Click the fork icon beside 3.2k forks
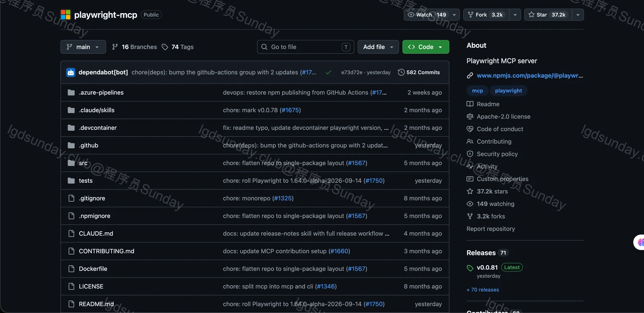644x313 pixels. click(470, 216)
